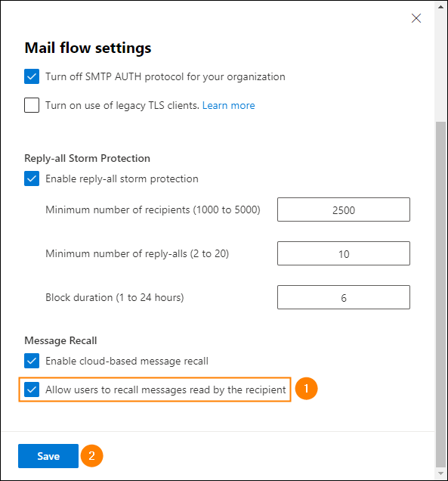Click the block duration hours field
This screenshot has height=481, width=448.
[344, 297]
